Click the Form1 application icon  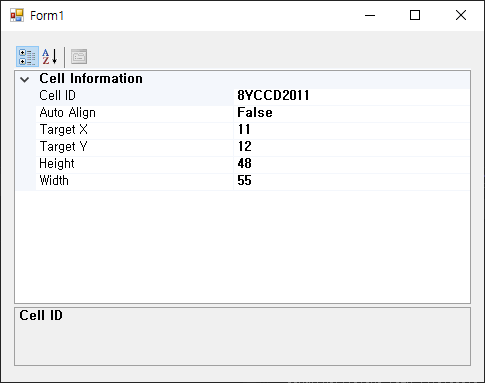coord(17,15)
